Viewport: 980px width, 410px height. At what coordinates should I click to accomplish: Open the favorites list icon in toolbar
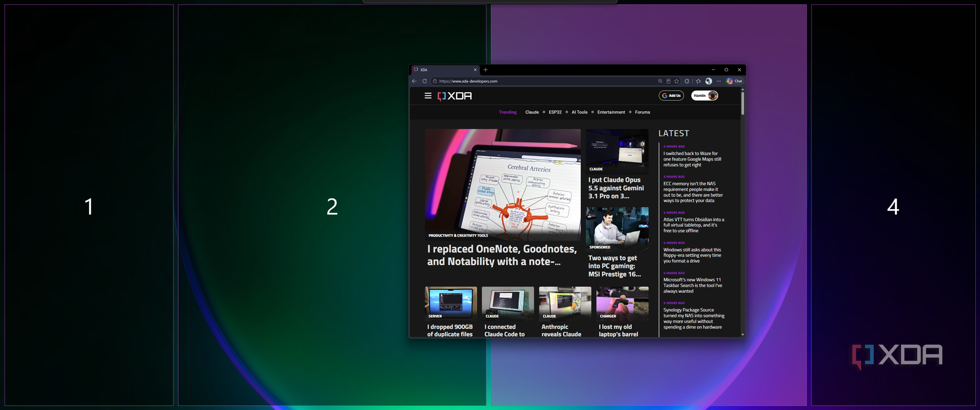[x=698, y=81]
